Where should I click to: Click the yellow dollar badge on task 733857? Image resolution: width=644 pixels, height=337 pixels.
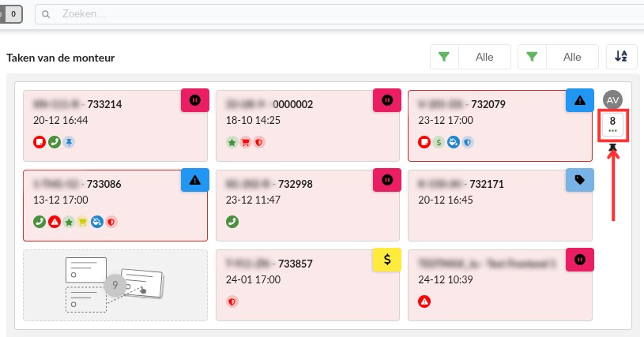(x=386, y=258)
